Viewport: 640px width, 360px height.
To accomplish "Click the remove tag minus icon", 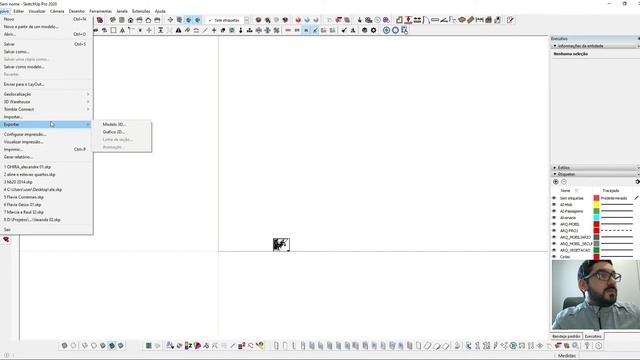I will tap(564, 182).
